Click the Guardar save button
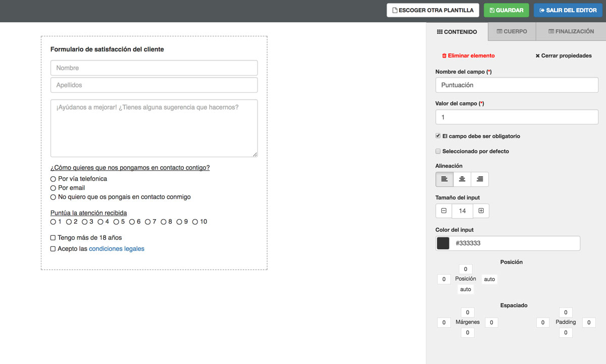The width and height of the screenshot is (606, 364). [506, 10]
